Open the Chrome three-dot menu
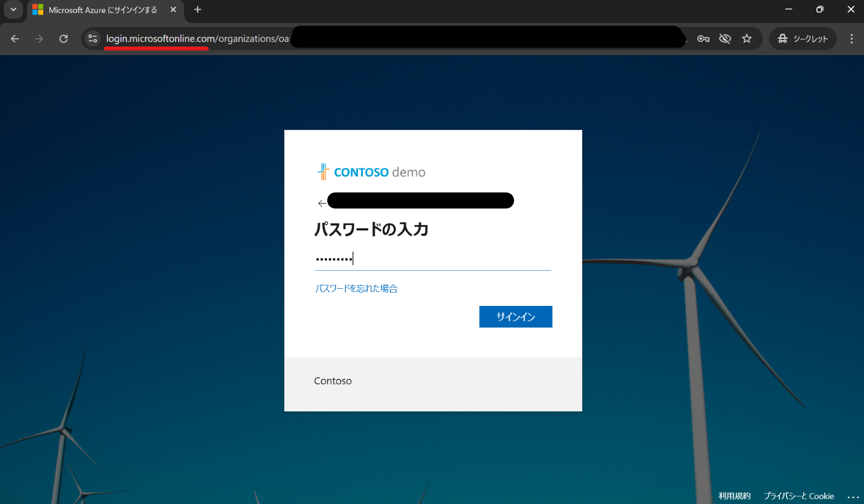Viewport: 864px width, 504px height. tap(852, 39)
